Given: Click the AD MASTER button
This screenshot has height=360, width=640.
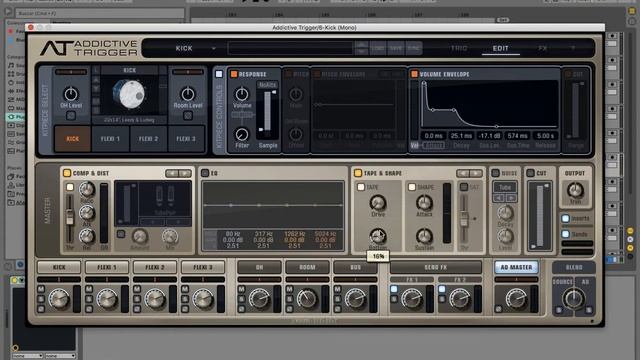Looking at the screenshot, I should [x=516, y=267].
